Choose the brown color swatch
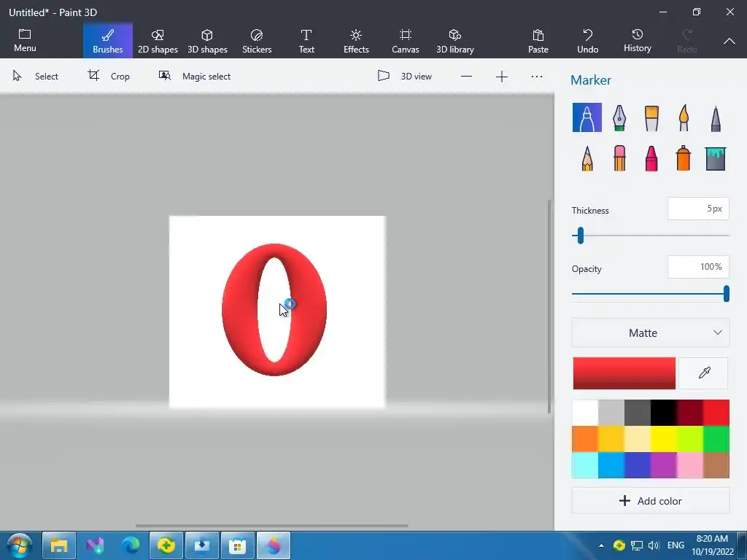Image resolution: width=747 pixels, height=560 pixels. coord(716,464)
